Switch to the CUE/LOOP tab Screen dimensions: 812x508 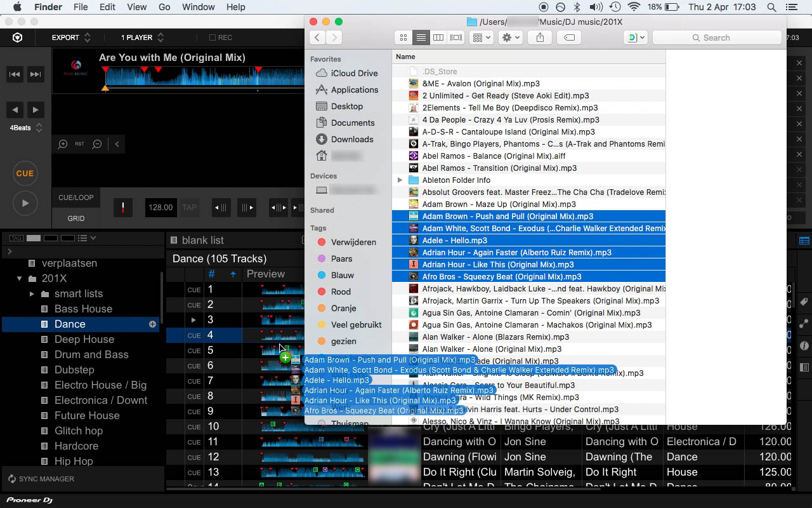tap(76, 197)
